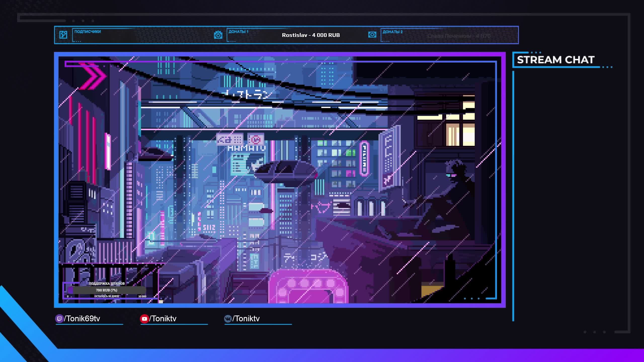The image size is (644, 362).
Task: Click the VK logo icon
Action: coord(228,319)
